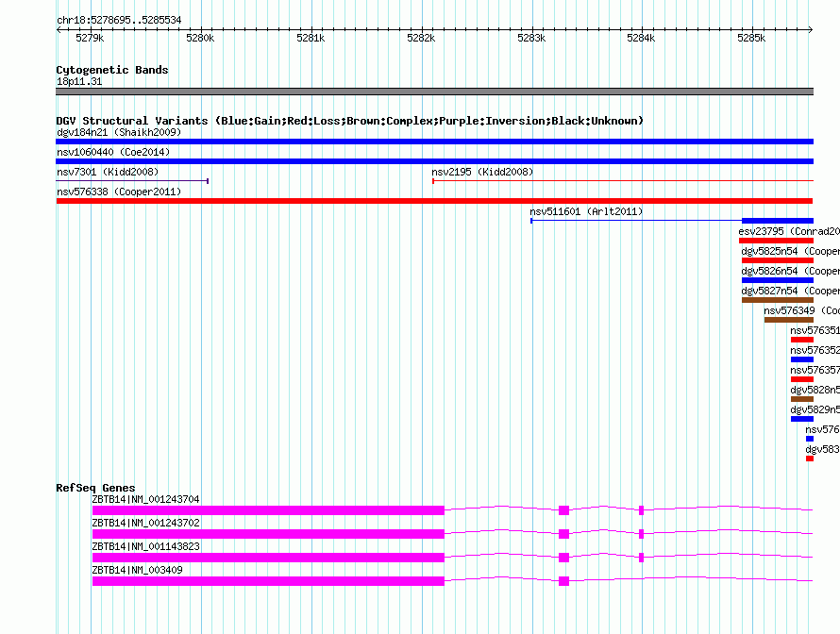Click the dgv184n21 (Shaikh2009) label
The height and width of the screenshot is (634, 840).
point(119,132)
